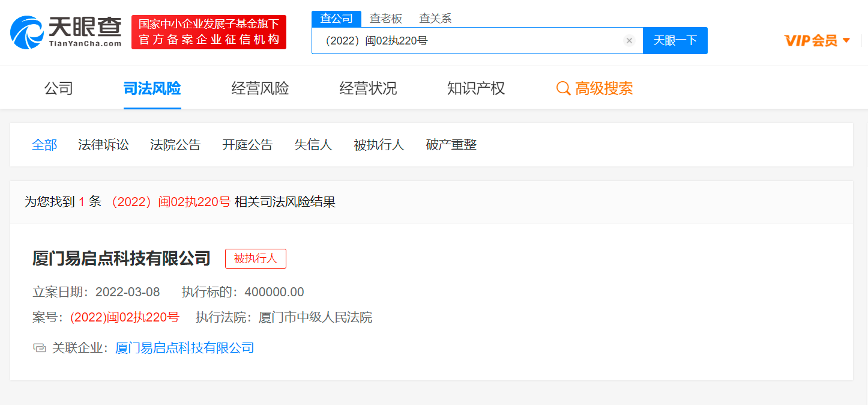Switch to the 查老板 search tab
The image size is (868, 405).
click(386, 19)
